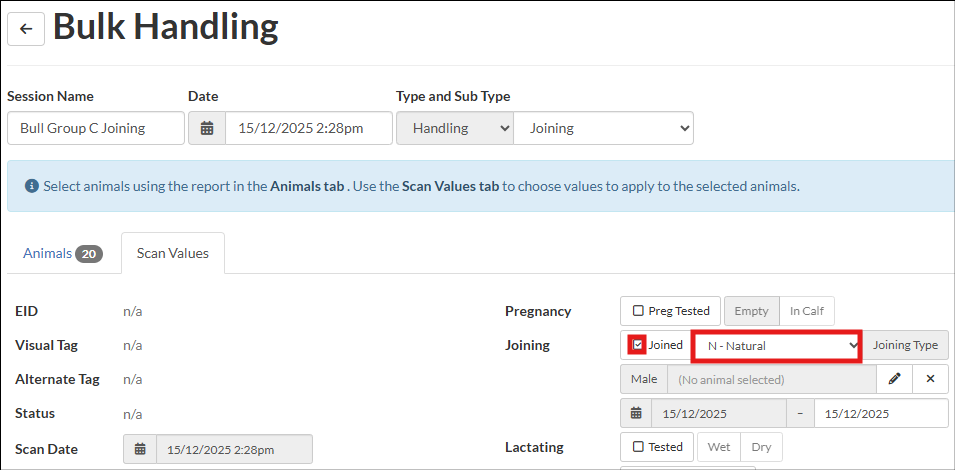Open the N - Natural joining type dropdown
The height and width of the screenshot is (470, 955).
click(776, 346)
